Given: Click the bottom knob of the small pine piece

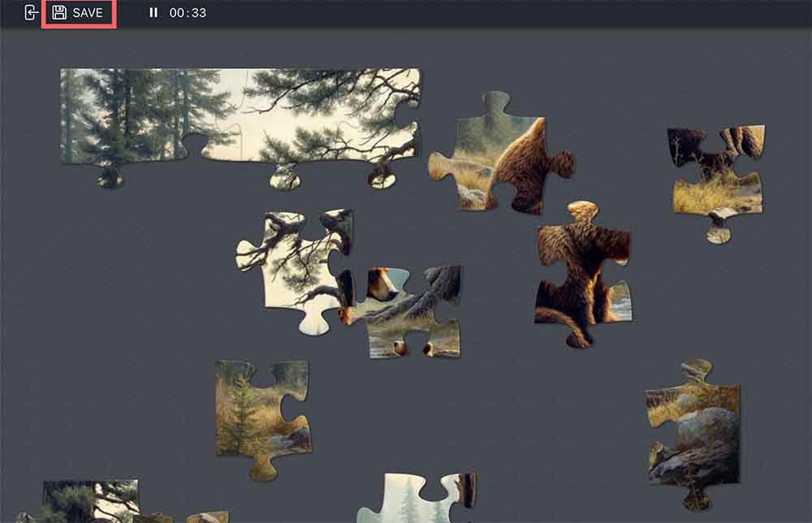Looking at the screenshot, I should [x=263, y=469].
